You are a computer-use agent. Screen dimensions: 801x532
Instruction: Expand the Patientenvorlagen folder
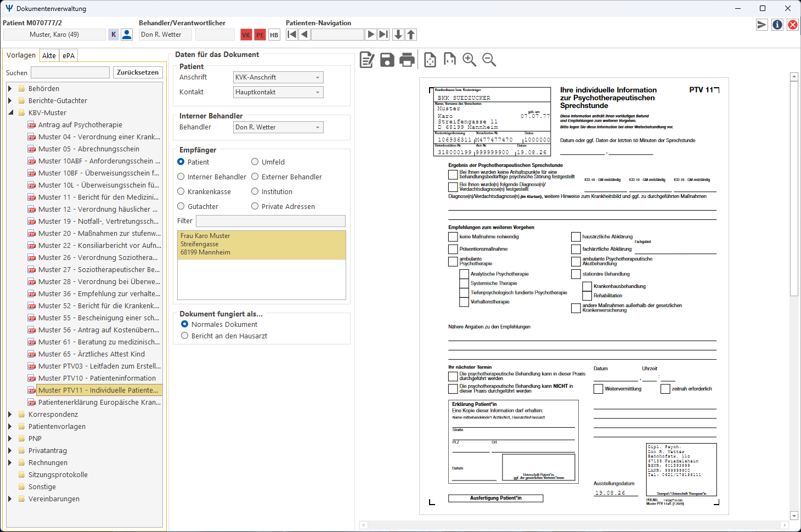point(10,426)
